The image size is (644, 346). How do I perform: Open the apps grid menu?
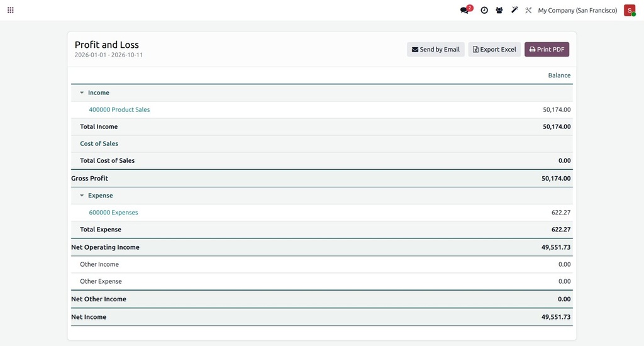tap(11, 10)
